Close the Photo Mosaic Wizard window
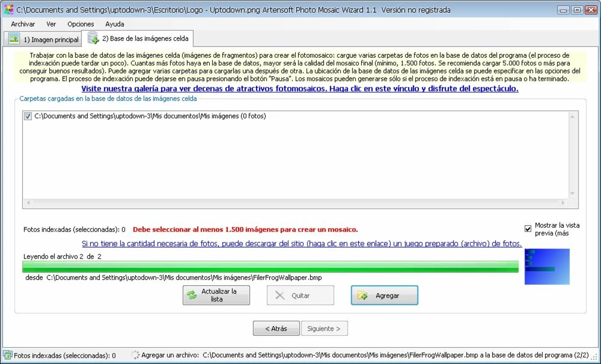The height and width of the screenshot is (364, 601). coord(591,10)
